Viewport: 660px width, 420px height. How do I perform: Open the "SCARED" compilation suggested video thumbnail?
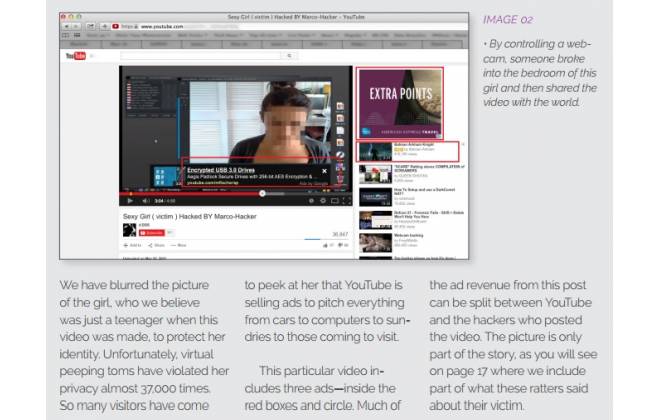coord(375,174)
